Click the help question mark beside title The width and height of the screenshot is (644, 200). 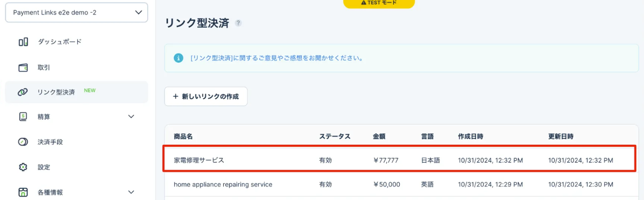click(238, 23)
